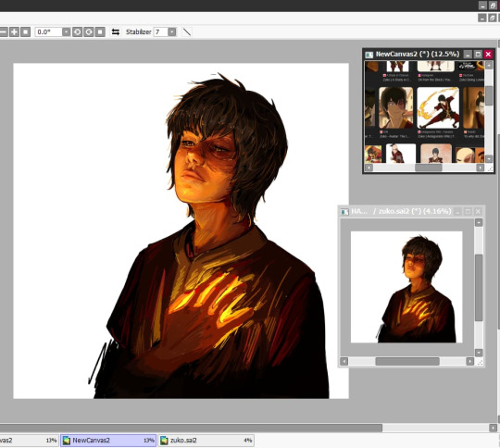Screen dimensions: 500x448
Task: Click the vertical scrollbar thumb in NewCanvas2 floating window
Action: (489, 95)
